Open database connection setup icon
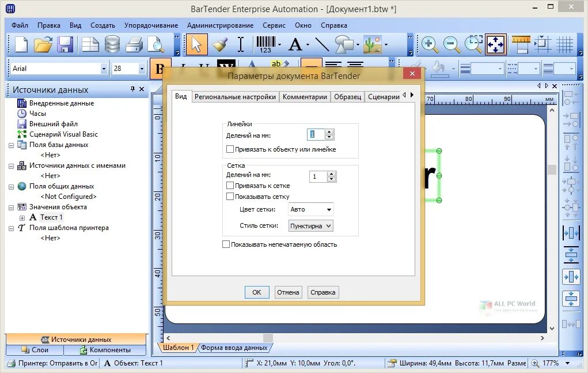588x373 pixels. [112, 44]
